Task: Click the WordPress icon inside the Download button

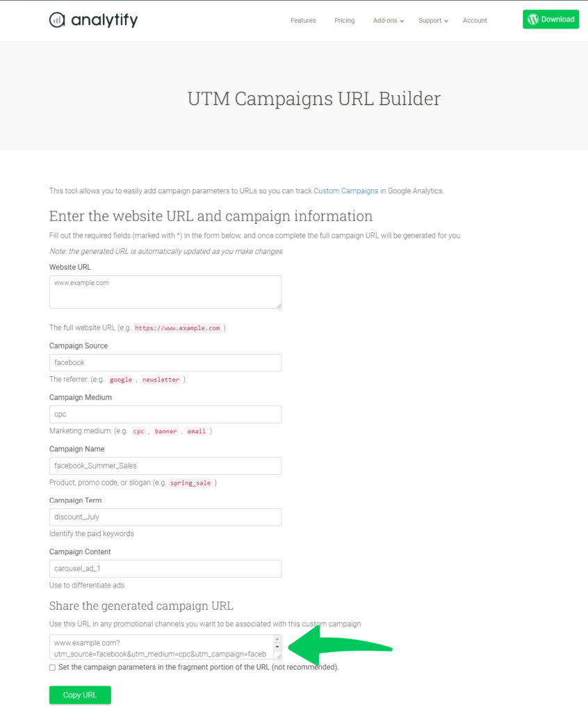Action: pos(533,19)
